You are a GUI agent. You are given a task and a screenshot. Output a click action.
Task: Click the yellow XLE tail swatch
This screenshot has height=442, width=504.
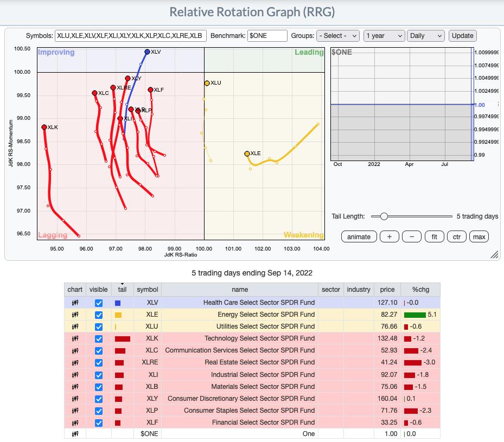(x=118, y=315)
